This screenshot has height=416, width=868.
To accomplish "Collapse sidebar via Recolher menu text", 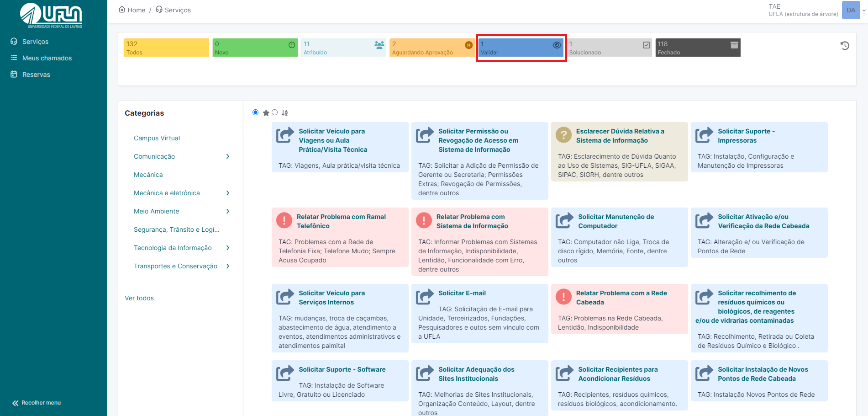I will pyautogui.click(x=41, y=403).
